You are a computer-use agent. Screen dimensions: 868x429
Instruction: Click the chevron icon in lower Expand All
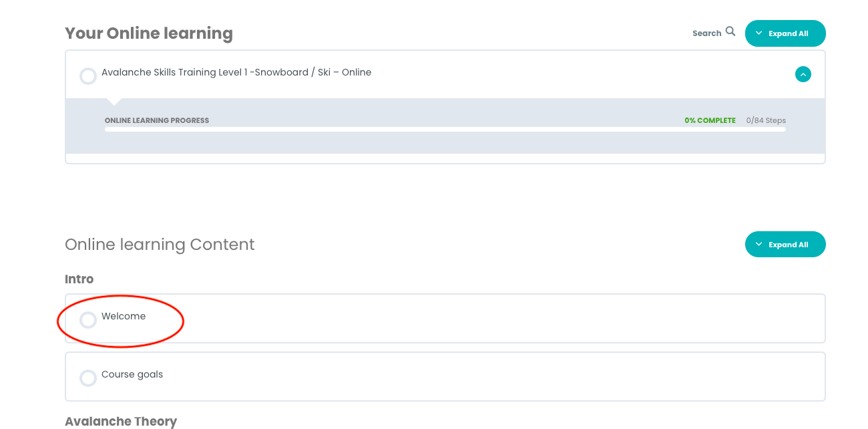[759, 245]
